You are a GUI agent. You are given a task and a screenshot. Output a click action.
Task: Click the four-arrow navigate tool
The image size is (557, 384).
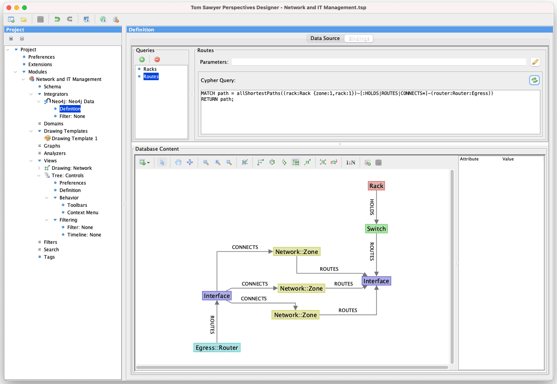[x=190, y=162]
